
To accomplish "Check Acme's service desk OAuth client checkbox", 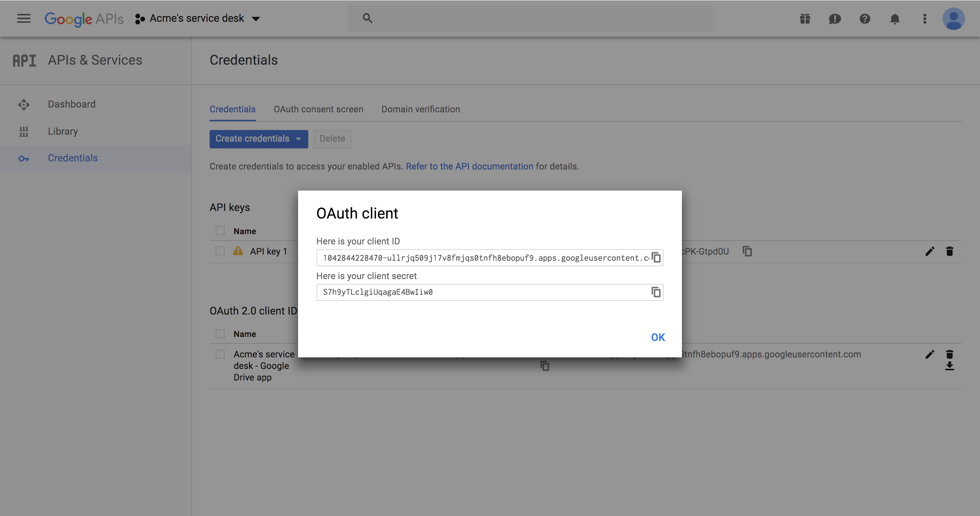I will pyautogui.click(x=220, y=354).
